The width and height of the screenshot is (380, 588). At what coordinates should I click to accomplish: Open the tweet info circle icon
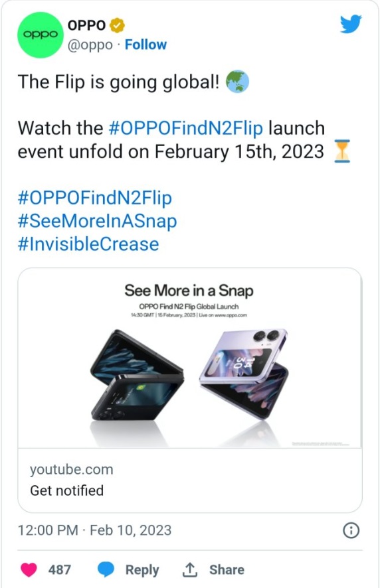[351, 531]
